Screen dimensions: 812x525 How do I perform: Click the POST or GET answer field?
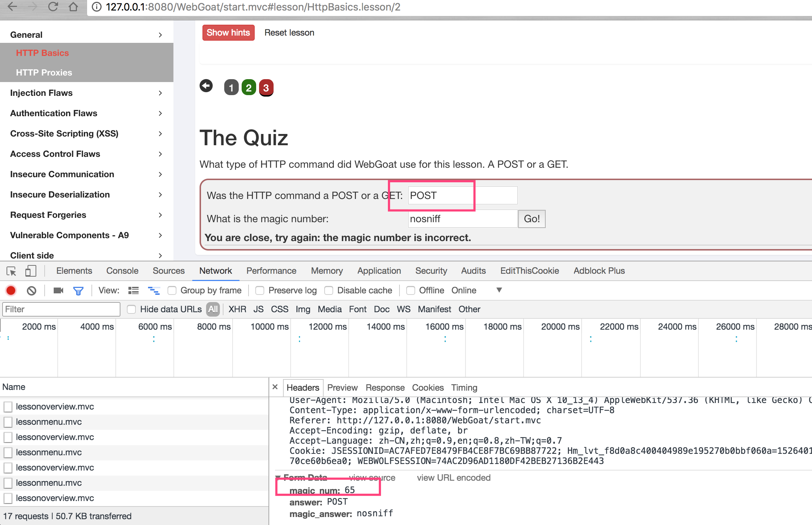[463, 195]
